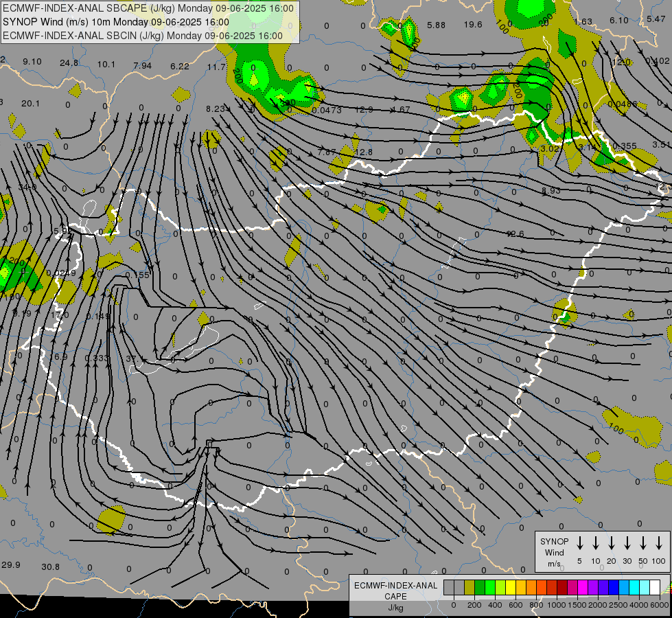Image resolution: width=672 pixels, height=618 pixels.
Task: Click the 800 tick label on the CAPE scale
Action: pyautogui.click(x=536, y=605)
